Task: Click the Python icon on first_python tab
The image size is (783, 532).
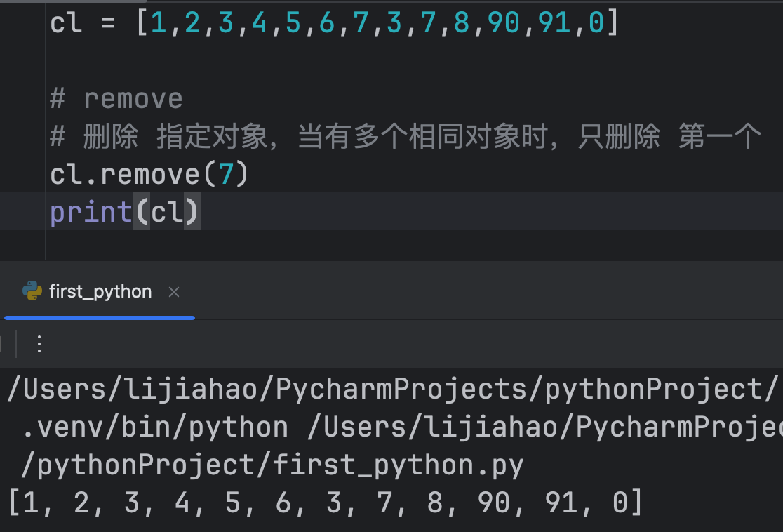Action: pos(32,291)
